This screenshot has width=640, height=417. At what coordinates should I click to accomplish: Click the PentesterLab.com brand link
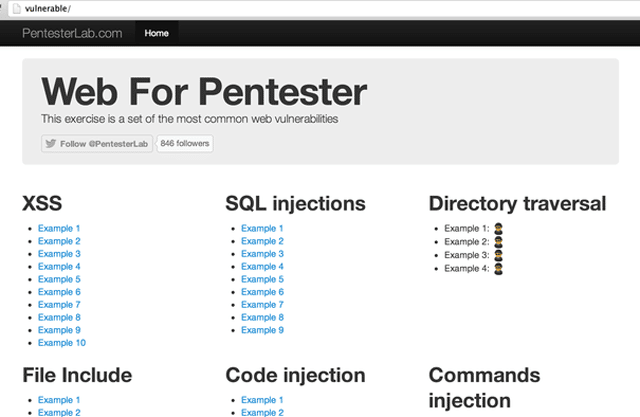coord(72,33)
